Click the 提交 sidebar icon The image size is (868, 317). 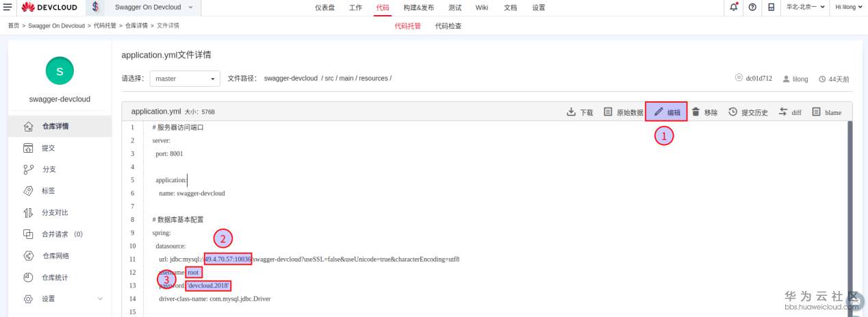(28, 148)
